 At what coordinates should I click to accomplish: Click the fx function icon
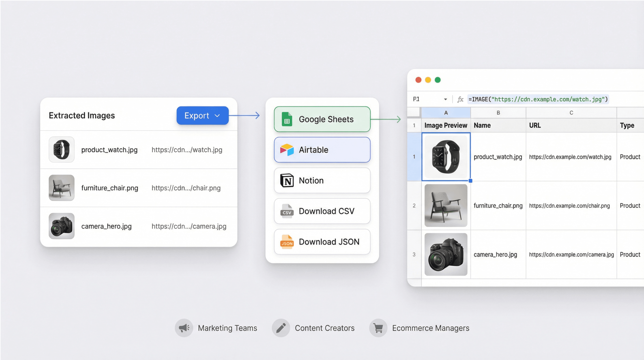pos(460,99)
